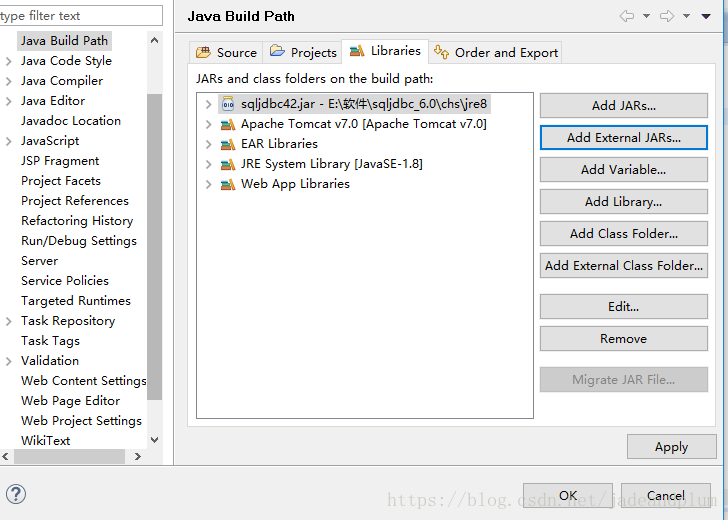
Task: Select Java Build Path in sidebar
Action: (64, 41)
